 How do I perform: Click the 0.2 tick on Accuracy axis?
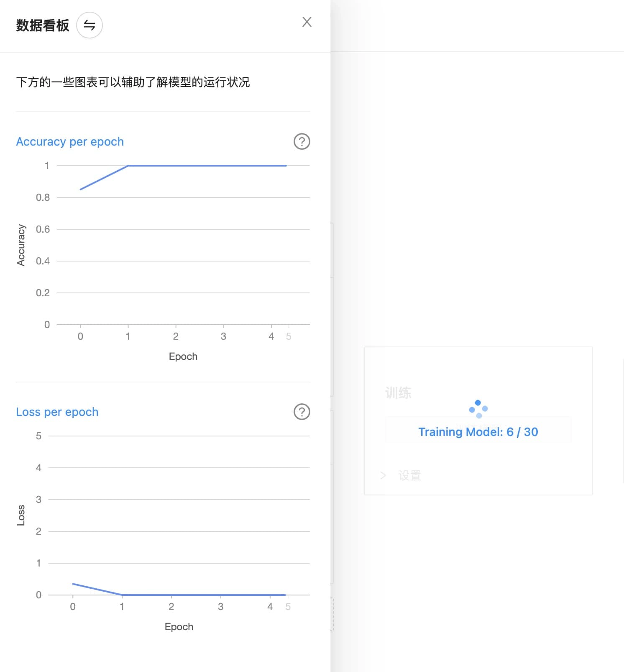43,293
